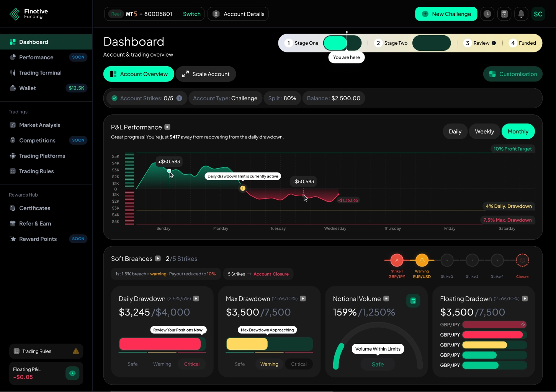Viewport: 556px width, 392px height.
Task: Open the SC profile avatar
Action: (538, 14)
